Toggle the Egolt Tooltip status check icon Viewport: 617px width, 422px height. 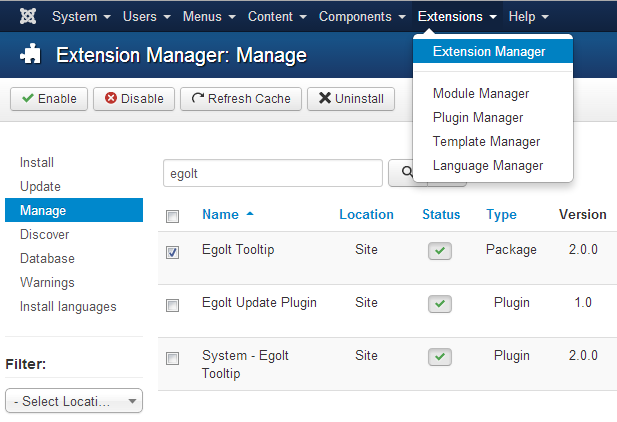click(440, 251)
